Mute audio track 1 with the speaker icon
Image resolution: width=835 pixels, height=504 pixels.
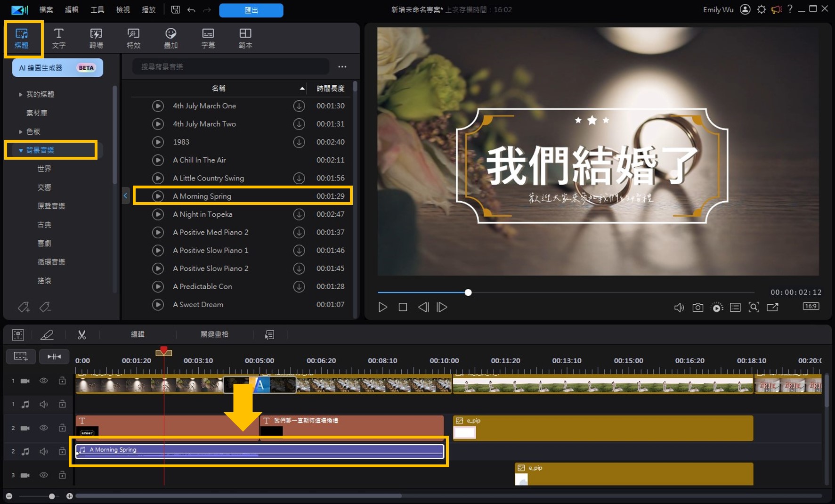(x=44, y=404)
